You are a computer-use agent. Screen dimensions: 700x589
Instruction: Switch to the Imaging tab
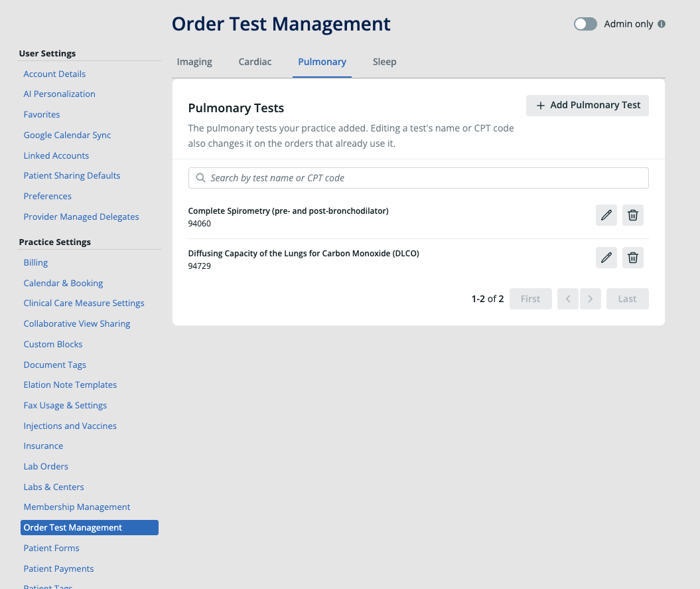click(194, 62)
